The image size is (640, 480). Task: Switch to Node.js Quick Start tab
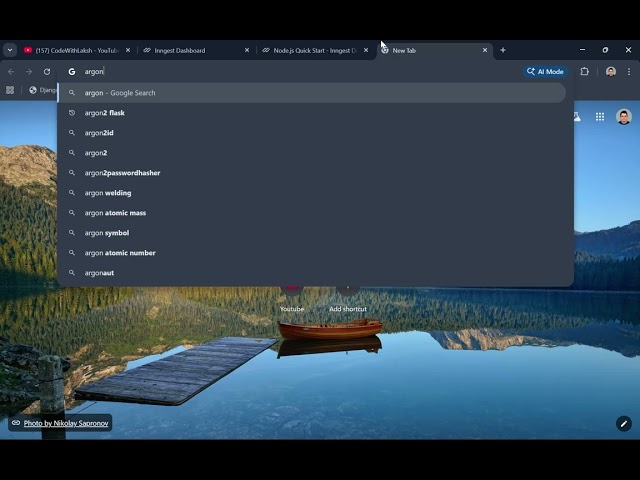point(315,50)
